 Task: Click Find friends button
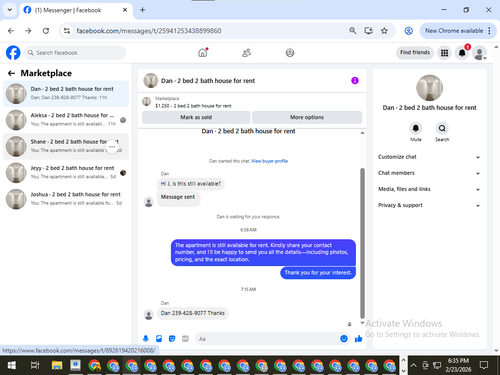tap(415, 52)
